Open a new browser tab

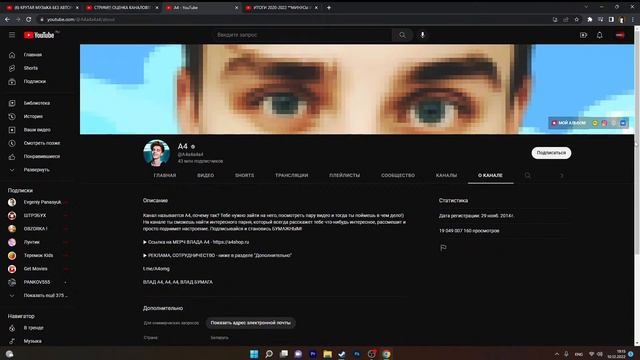point(329,7)
